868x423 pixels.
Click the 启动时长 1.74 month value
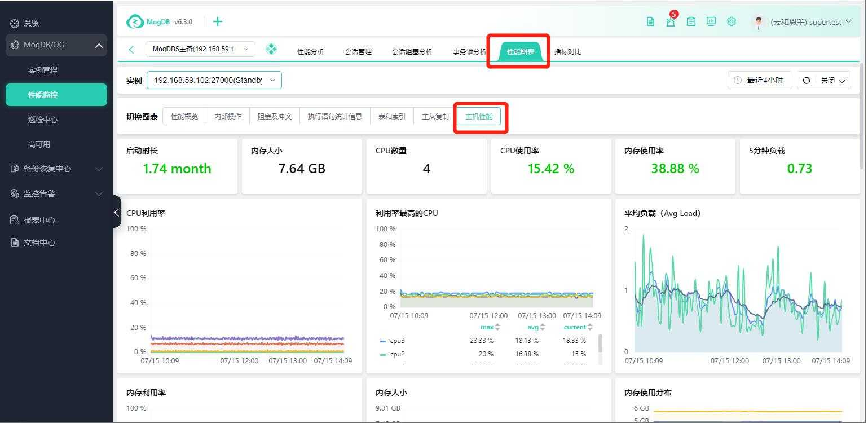(177, 169)
